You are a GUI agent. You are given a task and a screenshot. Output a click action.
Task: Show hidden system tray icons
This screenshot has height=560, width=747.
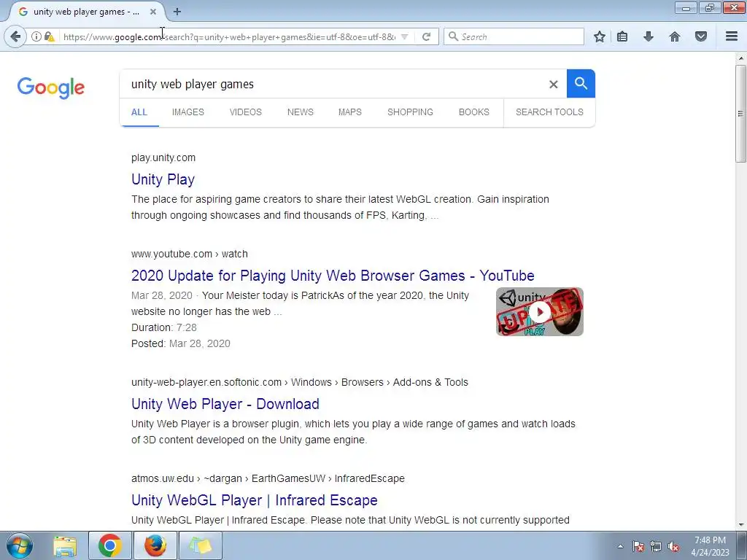pyautogui.click(x=620, y=546)
